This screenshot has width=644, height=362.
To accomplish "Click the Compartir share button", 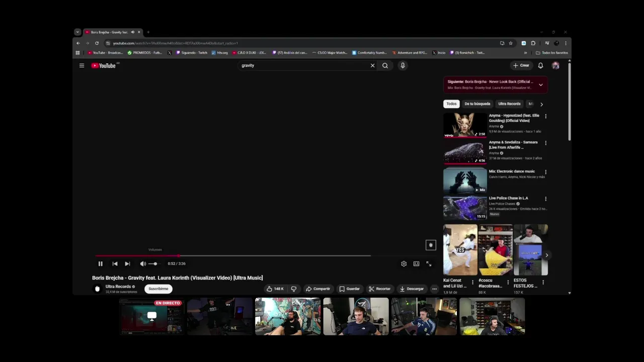I will 318,289.
